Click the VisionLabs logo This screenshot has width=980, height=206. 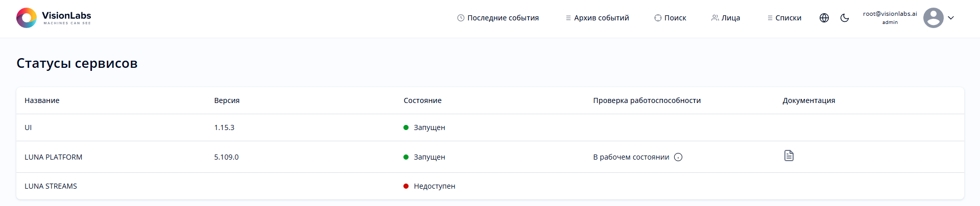point(54,18)
